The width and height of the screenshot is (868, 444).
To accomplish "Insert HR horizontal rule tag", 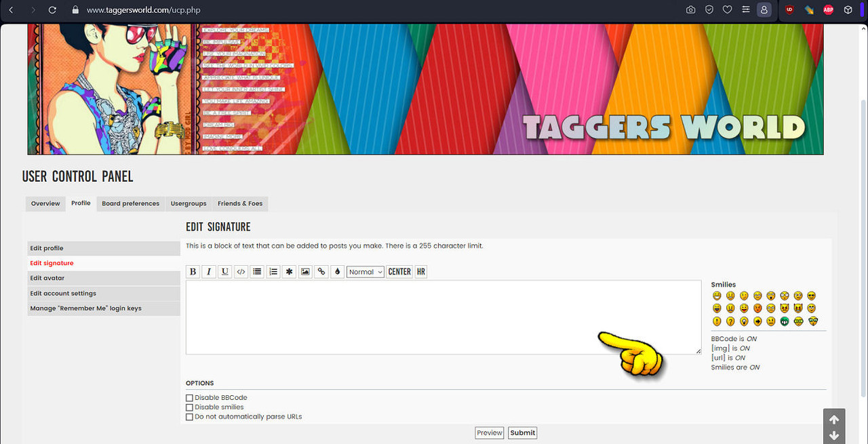I will click(421, 272).
